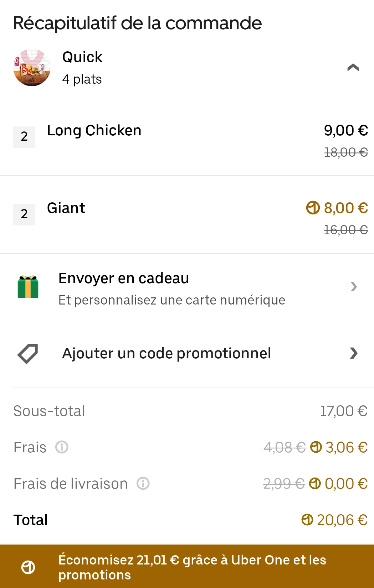
Task: Select quantity box for Giant
Action: pyautogui.click(x=24, y=214)
